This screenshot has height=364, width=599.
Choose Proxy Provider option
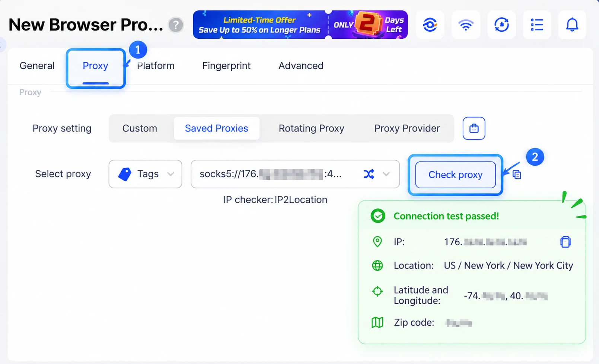pos(407,128)
